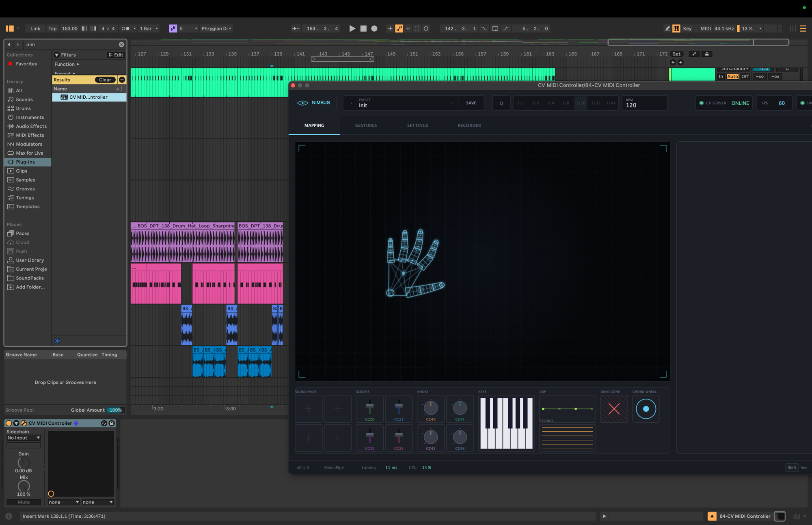Click Add Folder... in Places

click(x=30, y=287)
